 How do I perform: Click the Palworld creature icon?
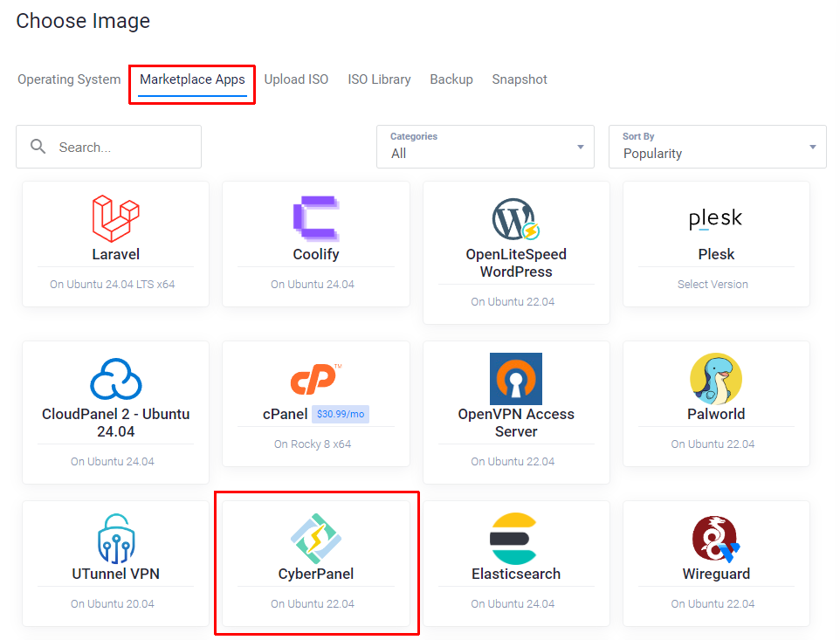pos(716,379)
